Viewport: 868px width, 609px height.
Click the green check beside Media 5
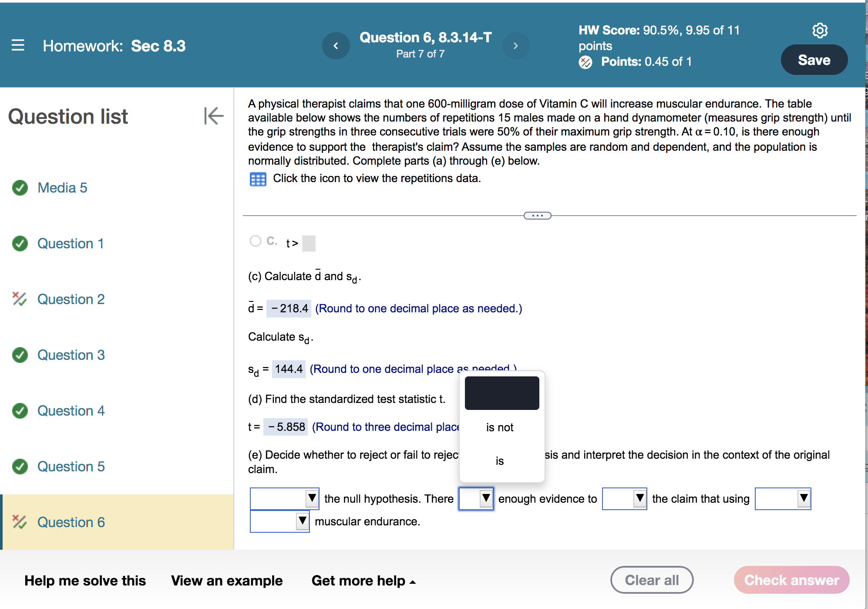(x=20, y=188)
